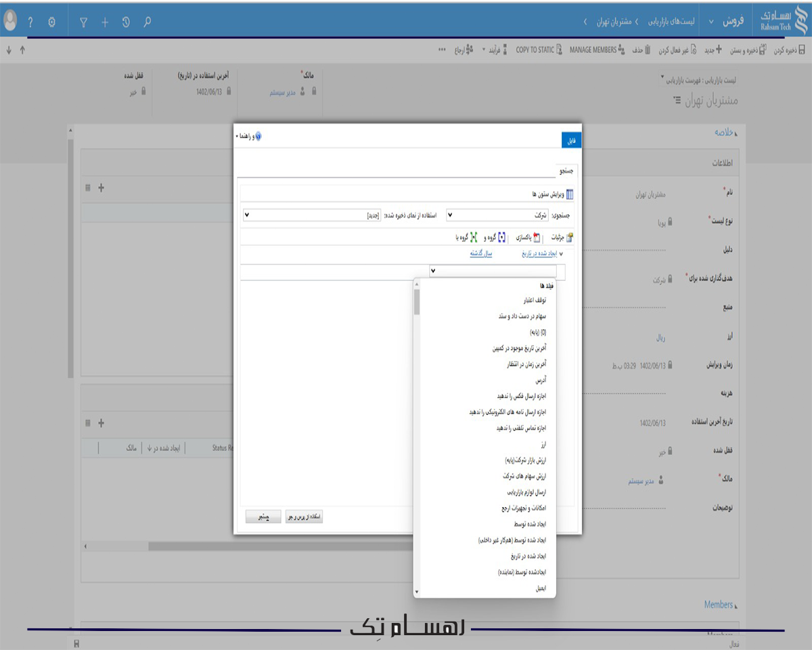Click the حذف (Delete) toolbar icon
Viewport: 812px width, 650px height.
pos(648,51)
